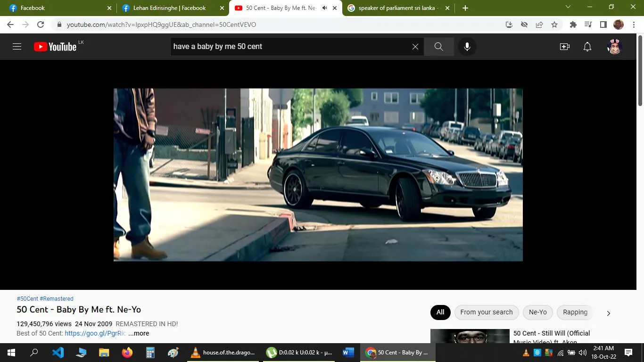This screenshot has width=644, height=362.
Task: Open YouTube notifications via the bell icon
Action: point(586,47)
